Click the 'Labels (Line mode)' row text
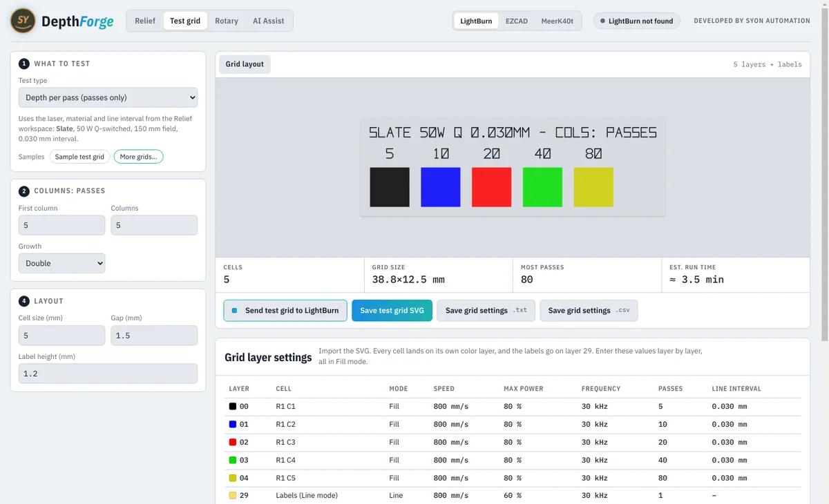This screenshot has height=504, width=829. [x=307, y=496]
